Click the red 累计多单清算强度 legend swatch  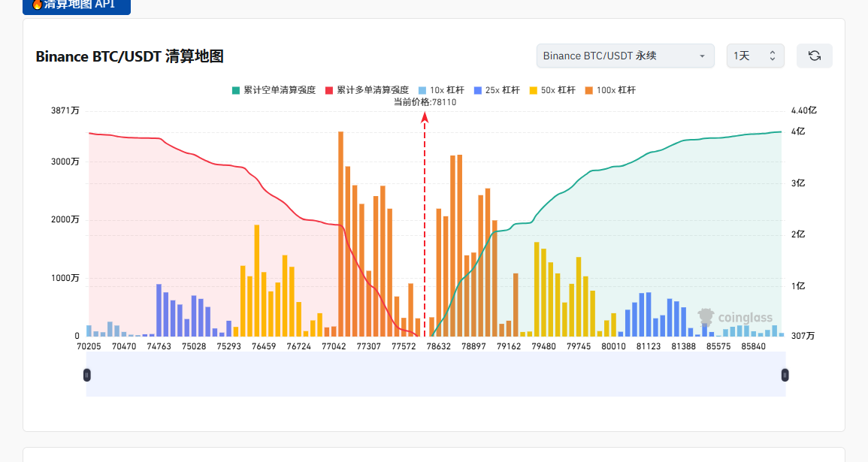tap(329, 90)
